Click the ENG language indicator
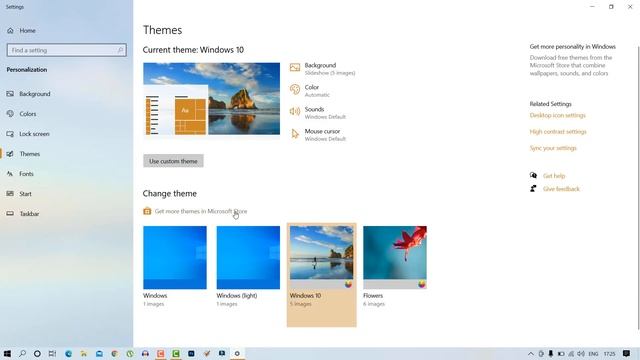This screenshot has height=360, width=640. (593, 353)
